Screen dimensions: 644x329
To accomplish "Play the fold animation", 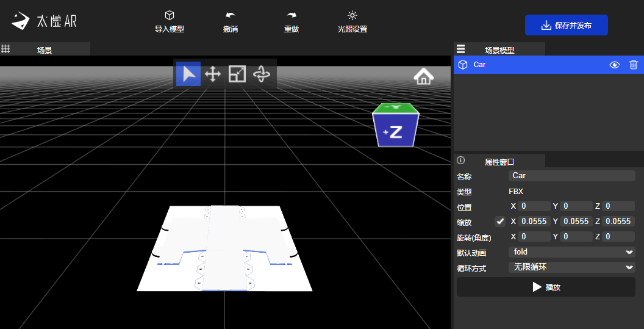I will click(x=546, y=287).
